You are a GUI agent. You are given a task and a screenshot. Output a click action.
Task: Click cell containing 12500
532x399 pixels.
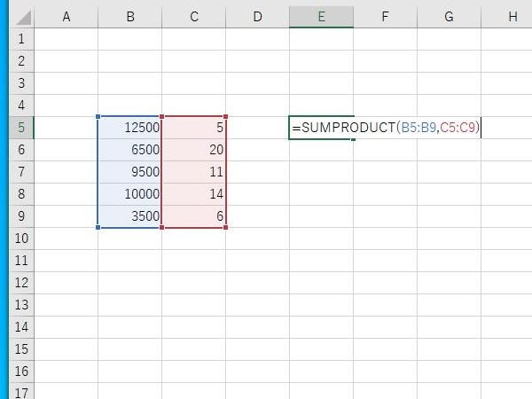tap(129, 128)
